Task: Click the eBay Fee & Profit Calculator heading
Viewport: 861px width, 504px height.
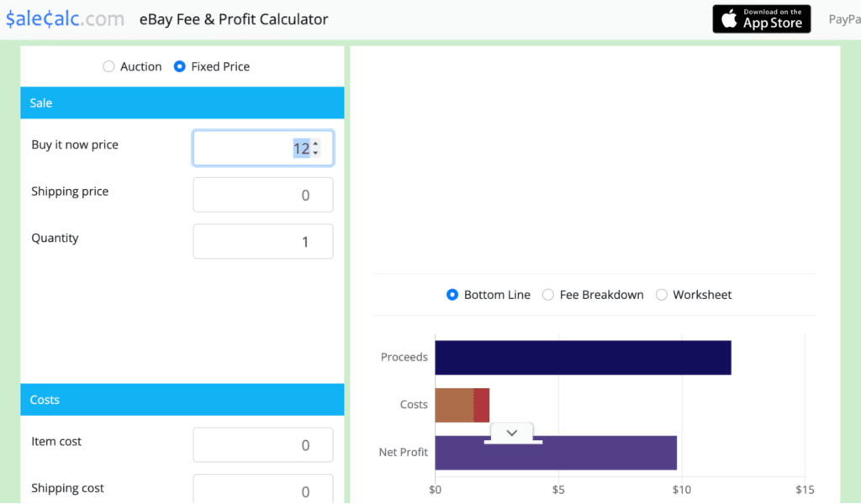Action: pyautogui.click(x=233, y=18)
